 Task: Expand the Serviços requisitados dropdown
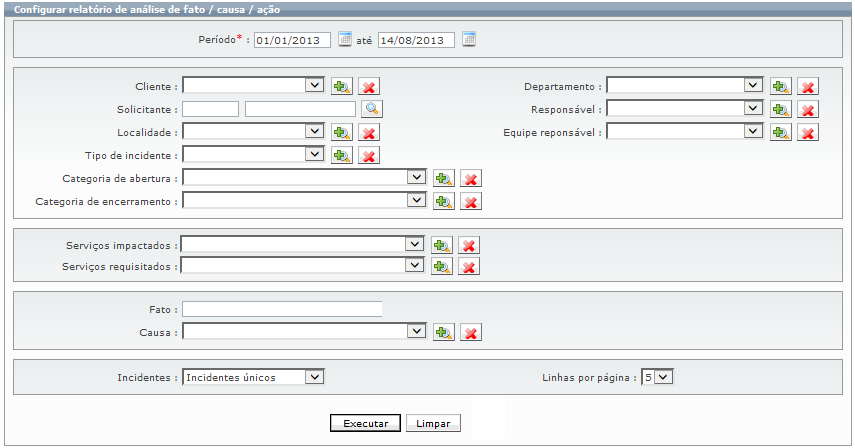(302, 265)
